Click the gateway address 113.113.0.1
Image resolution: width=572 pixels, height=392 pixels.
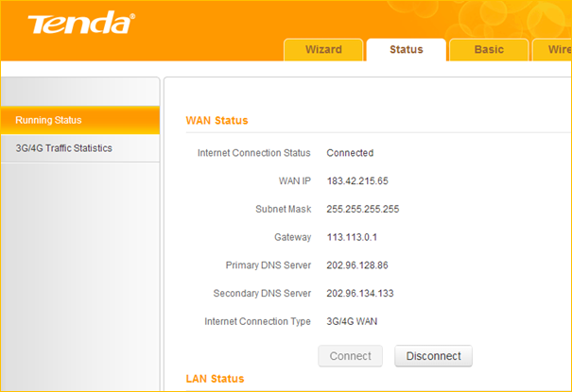[351, 237]
